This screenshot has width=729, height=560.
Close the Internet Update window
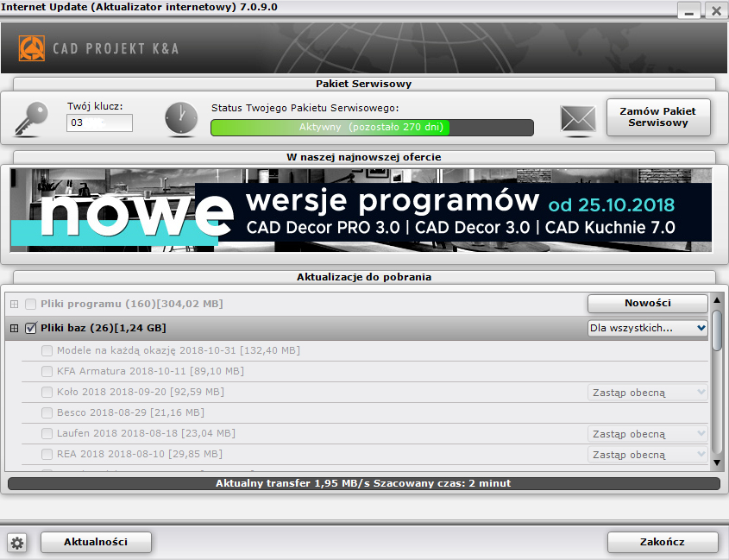pos(716,10)
